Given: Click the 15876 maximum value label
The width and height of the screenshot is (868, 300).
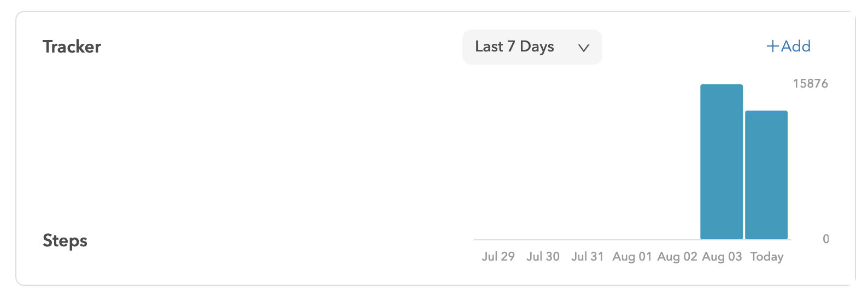Looking at the screenshot, I should (x=811, y=84).
